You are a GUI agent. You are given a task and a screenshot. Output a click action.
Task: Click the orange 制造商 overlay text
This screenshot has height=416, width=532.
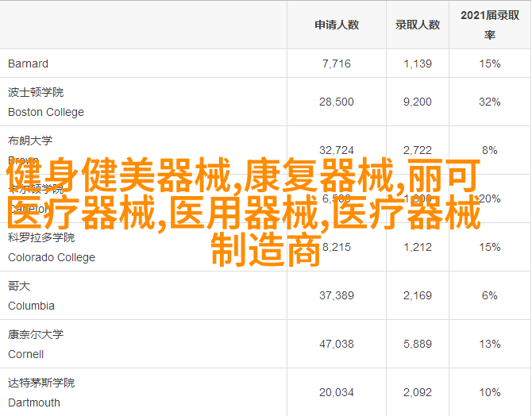(x=266, y=249)
